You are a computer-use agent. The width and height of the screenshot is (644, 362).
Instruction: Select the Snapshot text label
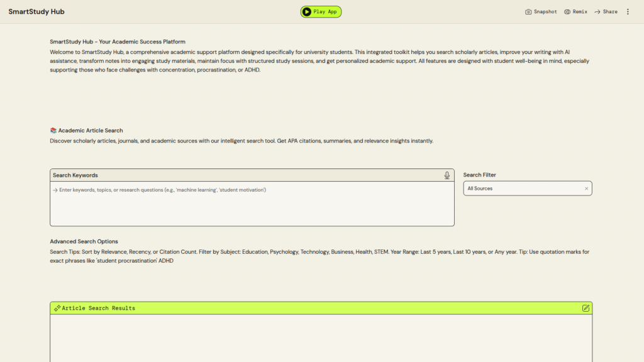[545, 12]
